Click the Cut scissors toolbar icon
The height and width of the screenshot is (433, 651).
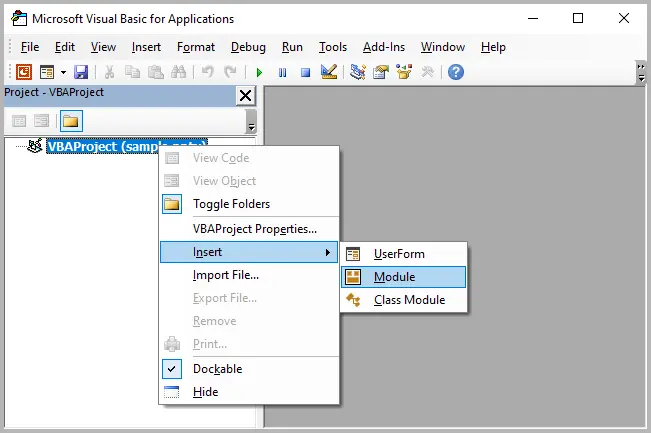coord(110,72)
